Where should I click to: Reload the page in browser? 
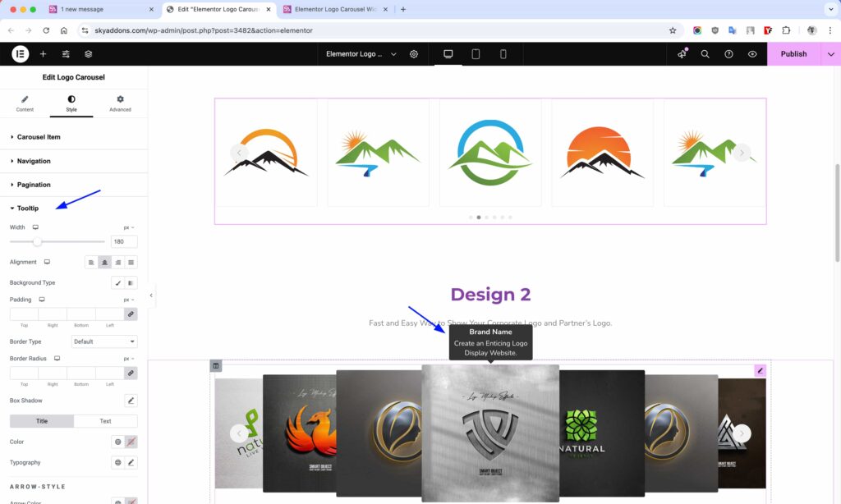46,30
